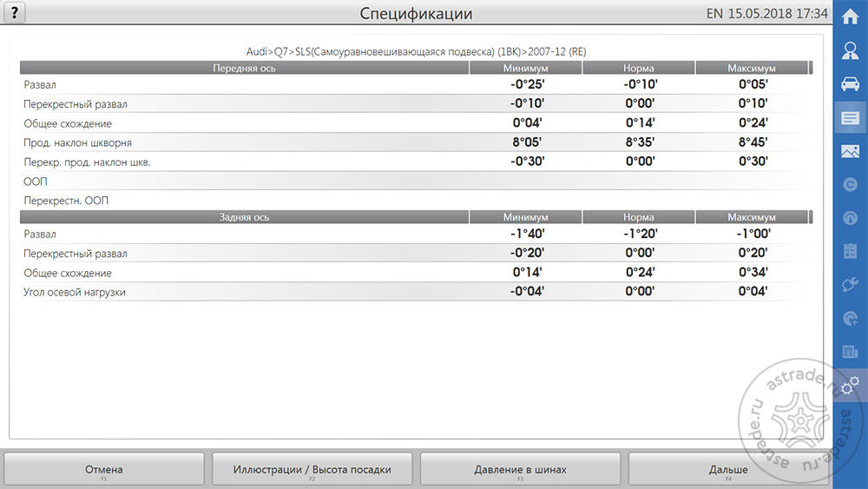Select the rear axle Развал row label
Viewport: 868px width, 489px height.
click(x=40, y=235)
